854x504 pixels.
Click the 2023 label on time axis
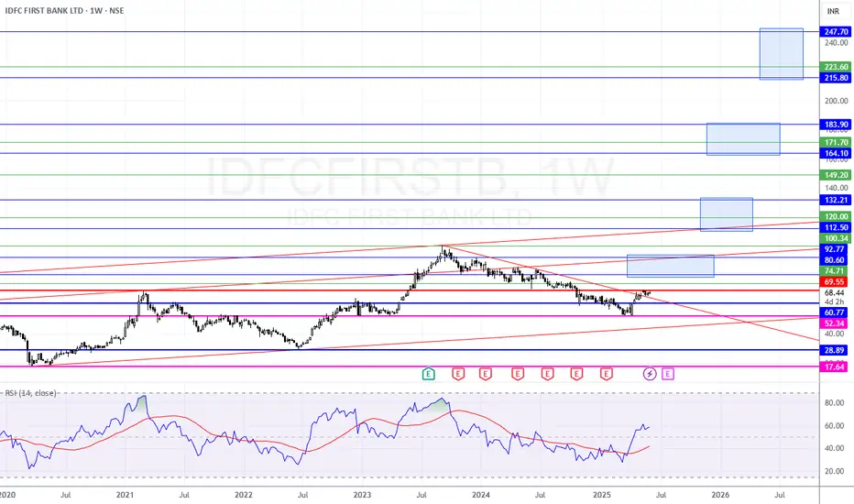tap(362, 495)
